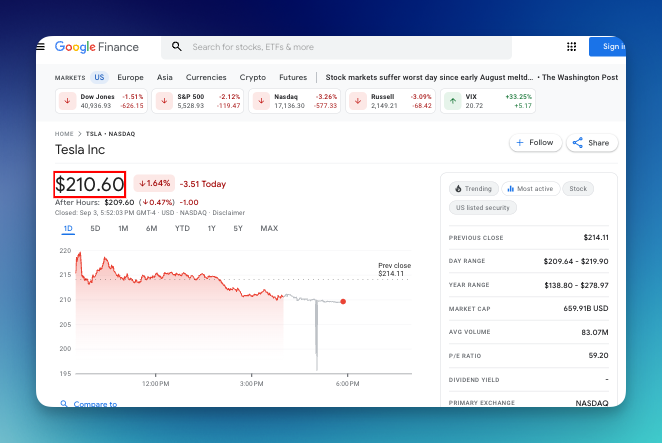Click the PREVIOUS CLOSE label
The height and width of the screenshot is (443, 662).
(476, 238)
